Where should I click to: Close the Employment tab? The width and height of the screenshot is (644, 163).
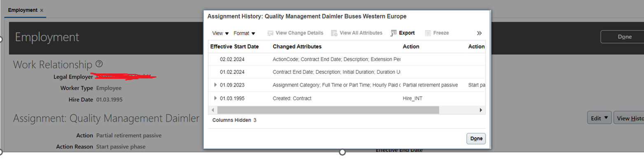coord(42,10)
